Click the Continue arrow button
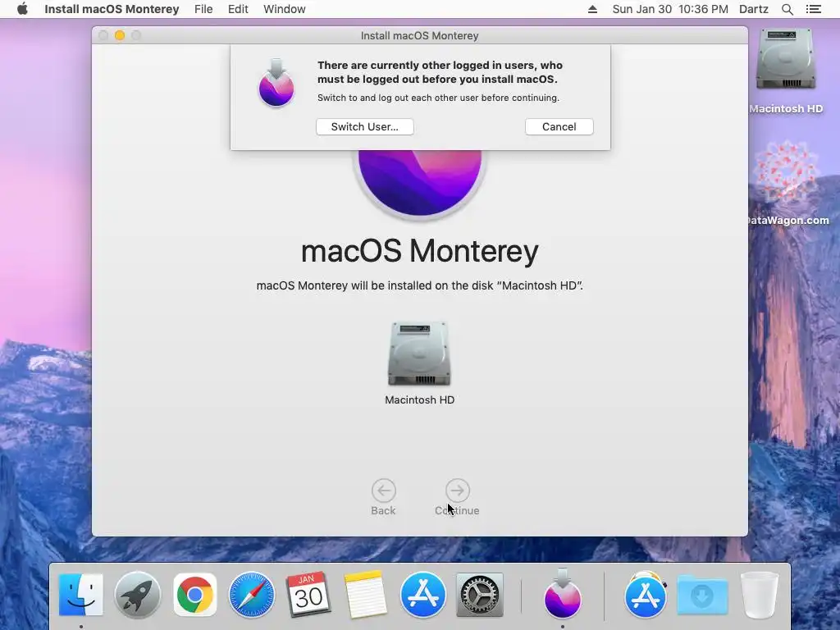 click(458, 491)
